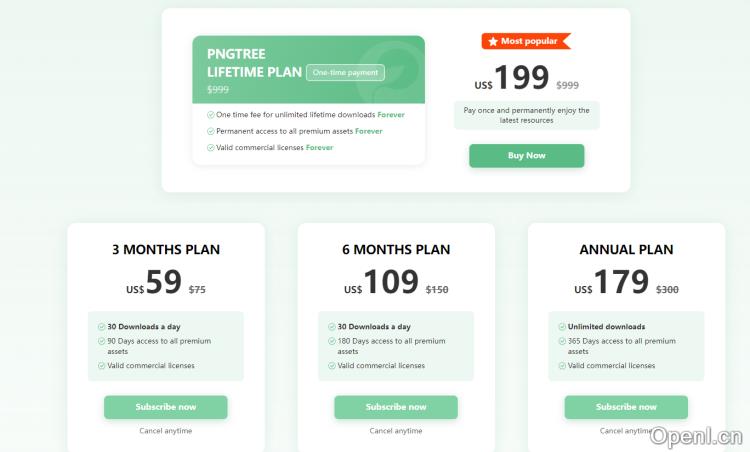The image size is (750, 452).
Task: Click the Pngtree logo watermark in banner
Action: point(390,68)
